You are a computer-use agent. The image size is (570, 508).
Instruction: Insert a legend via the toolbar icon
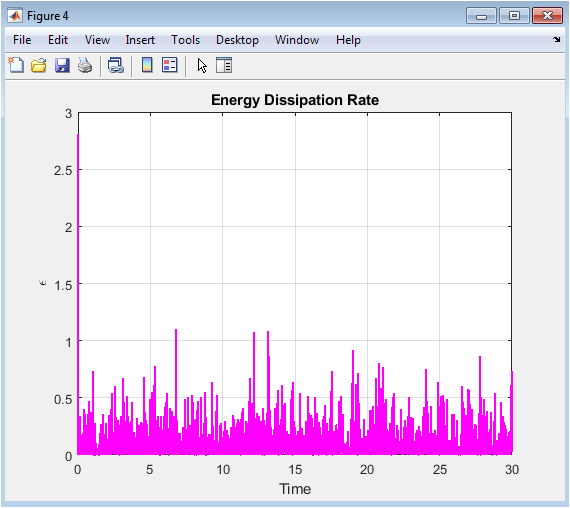click(x=170, y=65)
